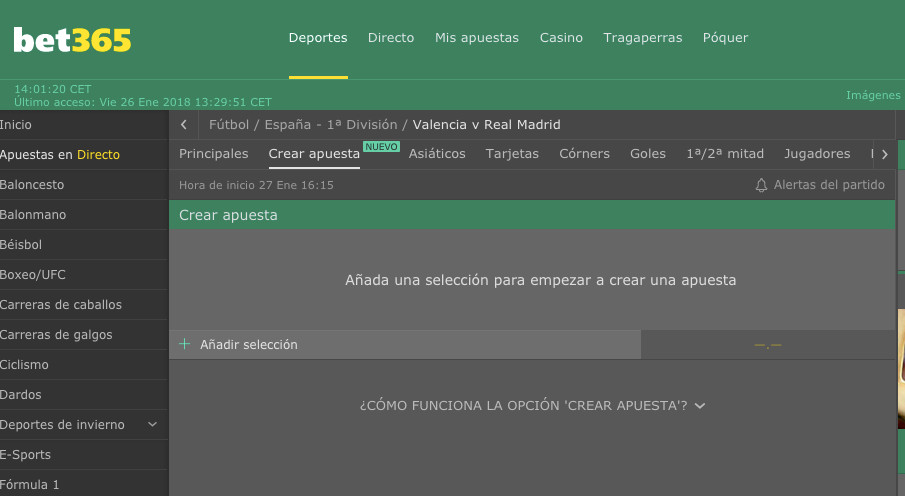Switch to the Principales tab
The width and height of the screenshot is (905, 496).
tap(213, 154)
